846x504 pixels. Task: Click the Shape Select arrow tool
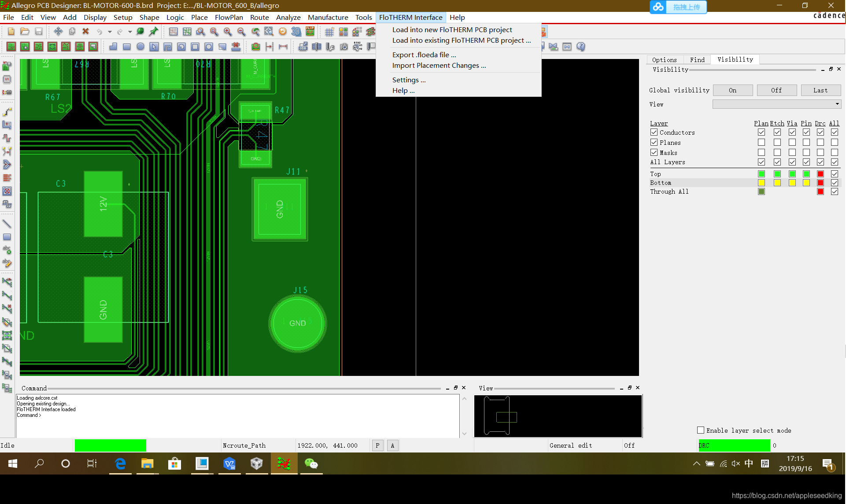coord(154,47)
